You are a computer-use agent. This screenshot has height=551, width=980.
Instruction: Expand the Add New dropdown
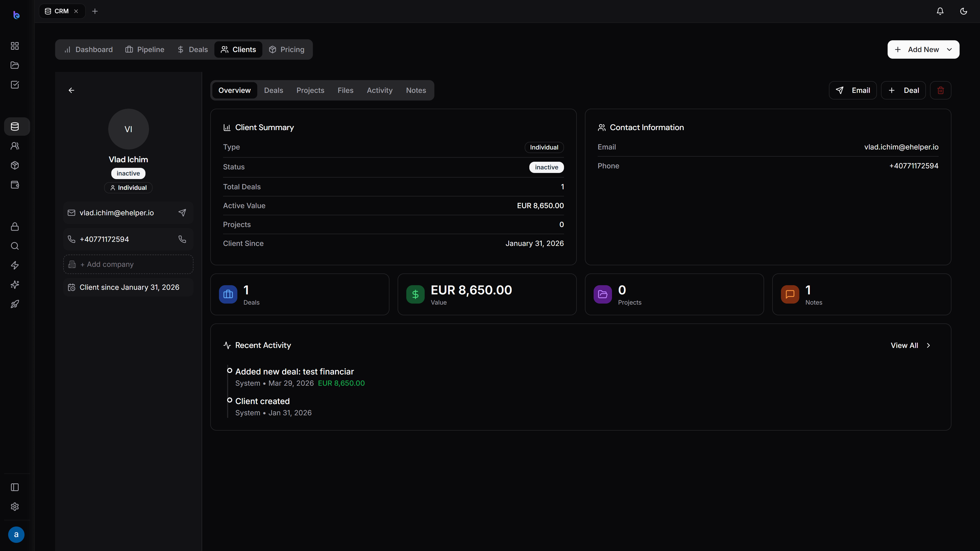[x=923, y=49]
